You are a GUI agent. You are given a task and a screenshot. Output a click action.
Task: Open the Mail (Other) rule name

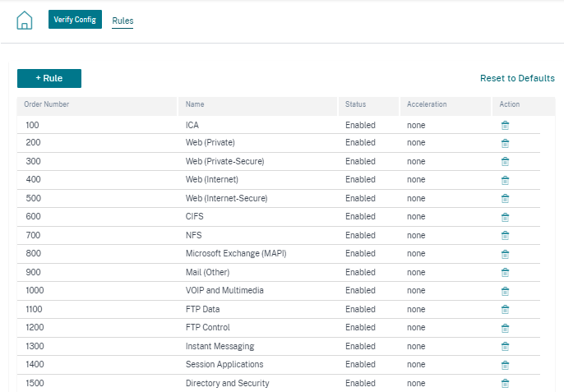pyautogui.click(x=207, y=272)
